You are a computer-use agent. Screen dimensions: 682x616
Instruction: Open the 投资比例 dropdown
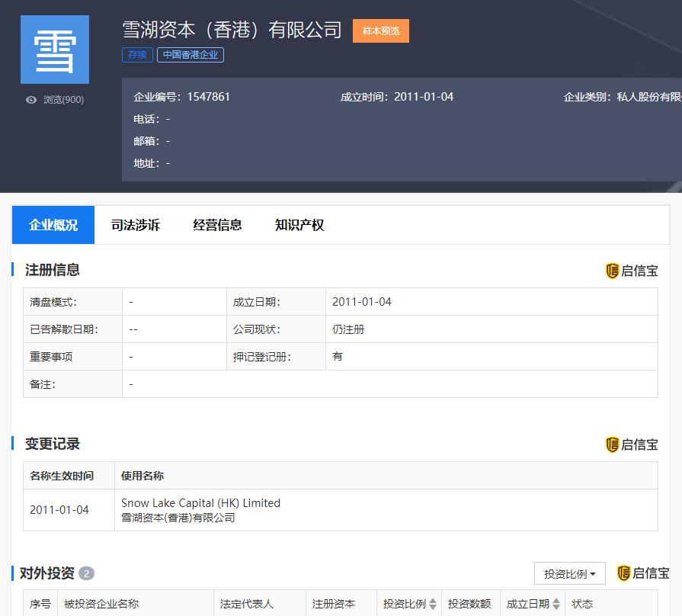pos(570,574)
